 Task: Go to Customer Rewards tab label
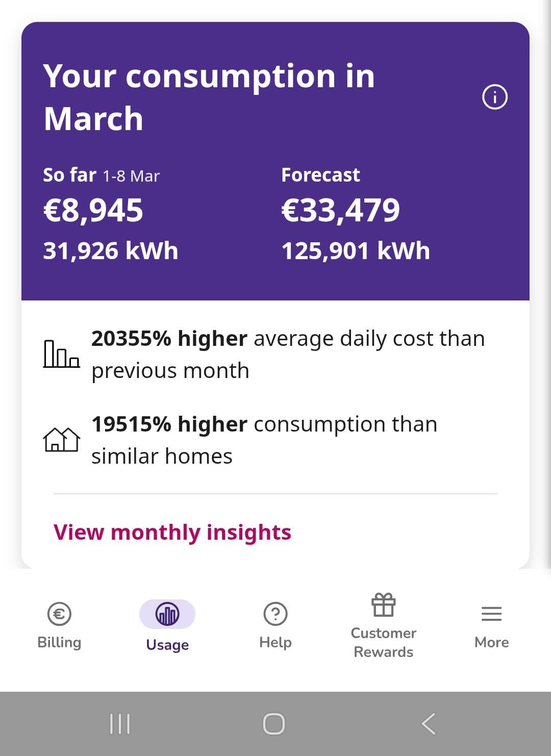point(383,642)
